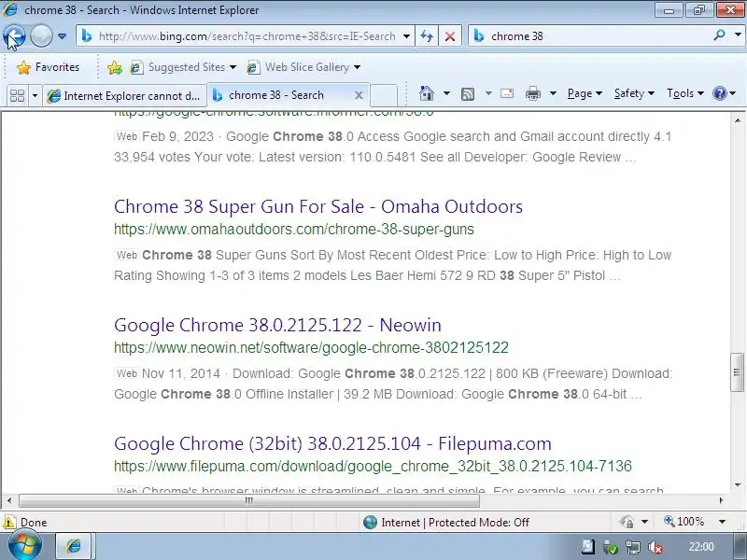This screenshot has height=560, width=747.
Task: Click the horizontal scrollbar left arrow
Action: coord(9,500)
